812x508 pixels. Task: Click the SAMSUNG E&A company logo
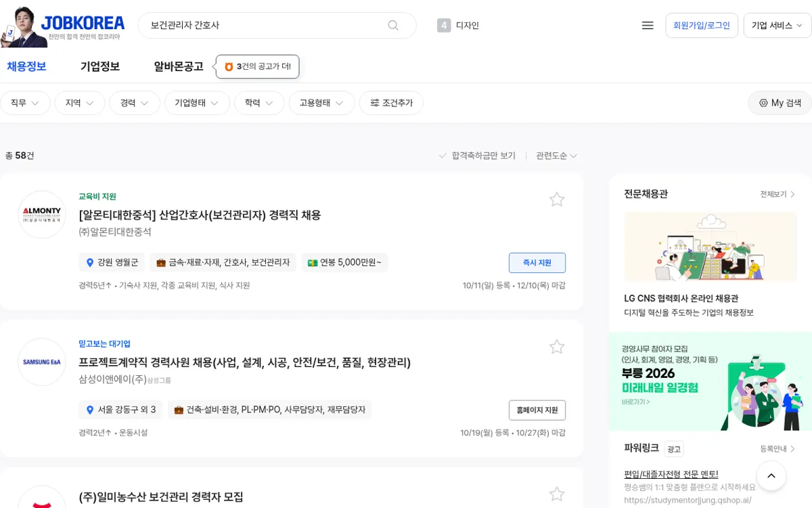42,362
